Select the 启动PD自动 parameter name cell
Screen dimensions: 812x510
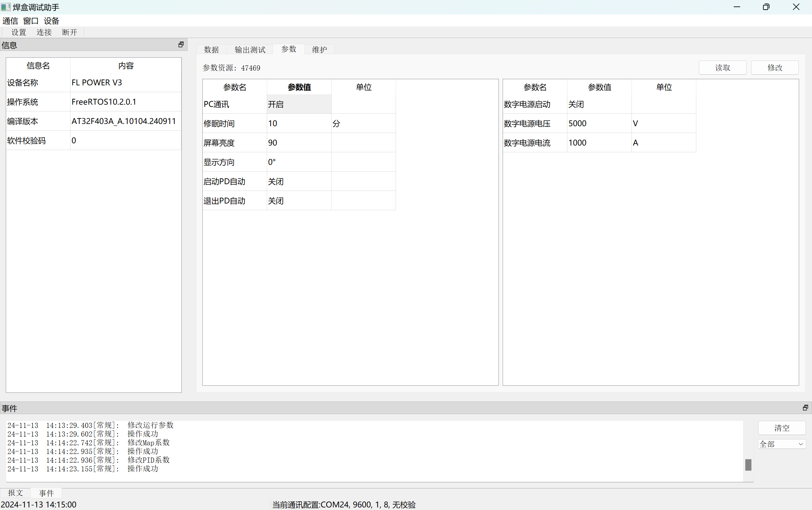235,181
